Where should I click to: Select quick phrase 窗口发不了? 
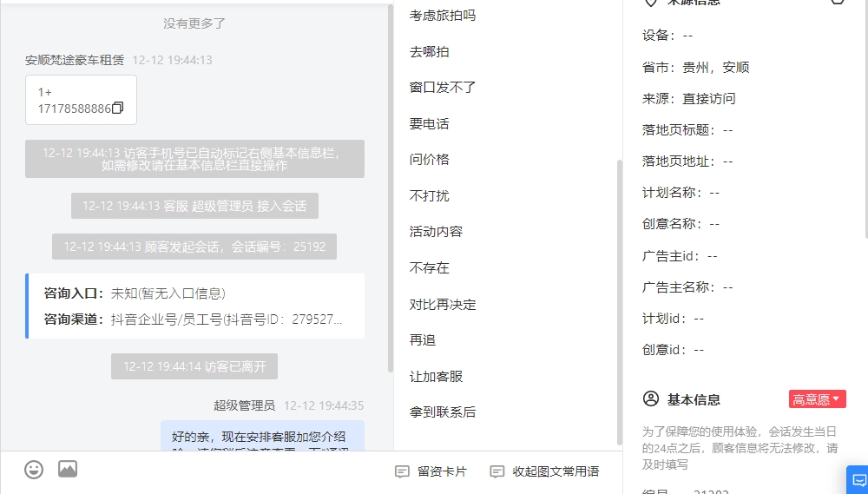click(x=443, y=88)
